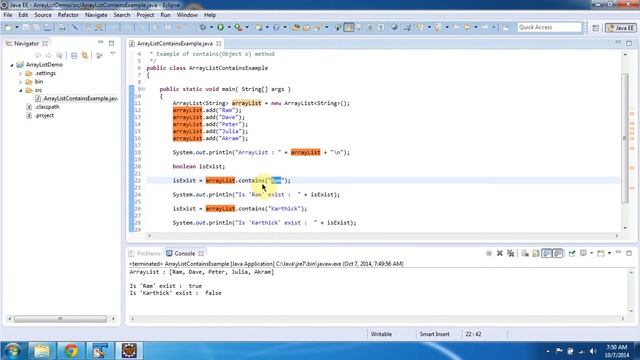Image resolution: width=640 pixels, height=360 pixels.
Task: Click into the Quick Access field
Action: click(549, 27)
